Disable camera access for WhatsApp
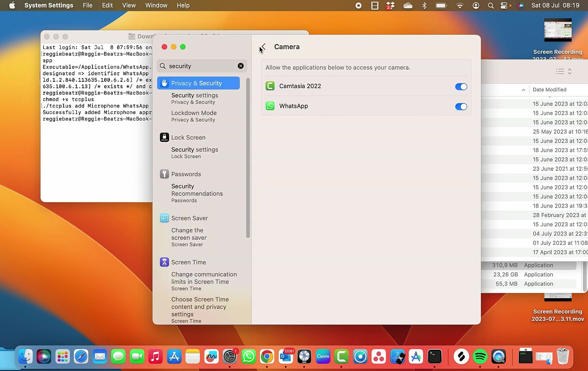 coord(461,107)
